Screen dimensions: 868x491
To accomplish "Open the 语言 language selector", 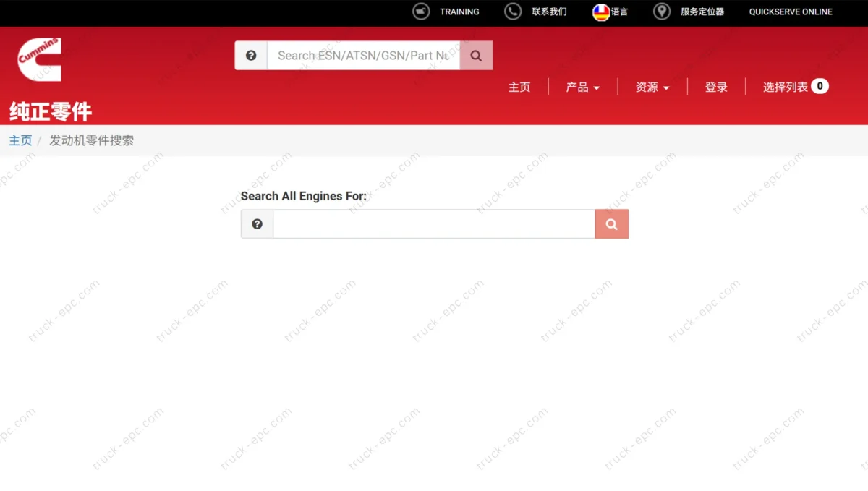I will point(619,12).
